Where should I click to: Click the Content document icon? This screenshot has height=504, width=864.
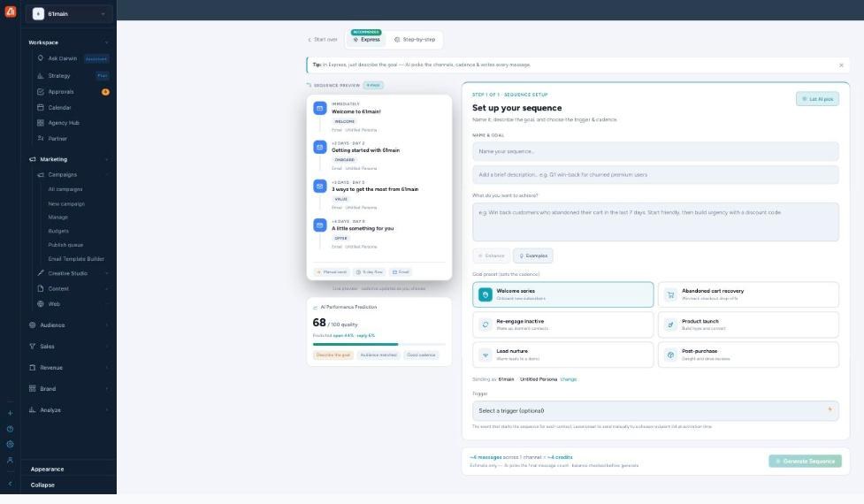point(40,288)
